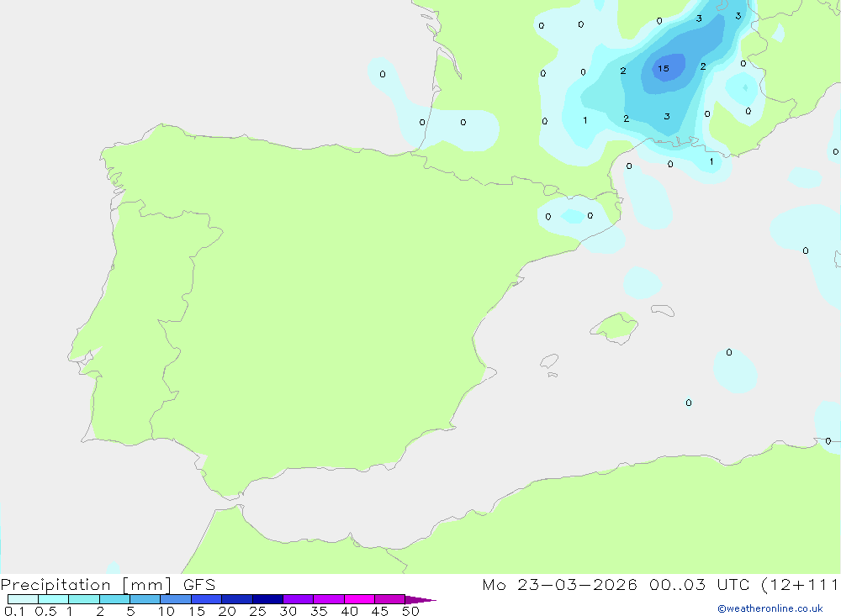Select the 2–5 mm legend color box
The image size is (841, 616).
(x=114, y=599)
